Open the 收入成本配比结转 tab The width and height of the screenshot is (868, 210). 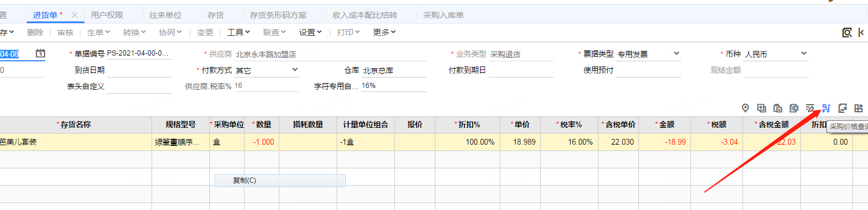365,14
